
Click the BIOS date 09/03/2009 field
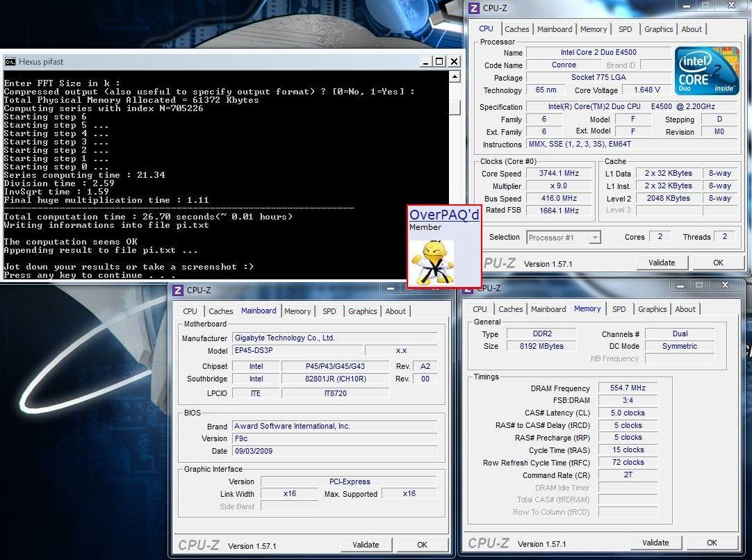[335, 451]
